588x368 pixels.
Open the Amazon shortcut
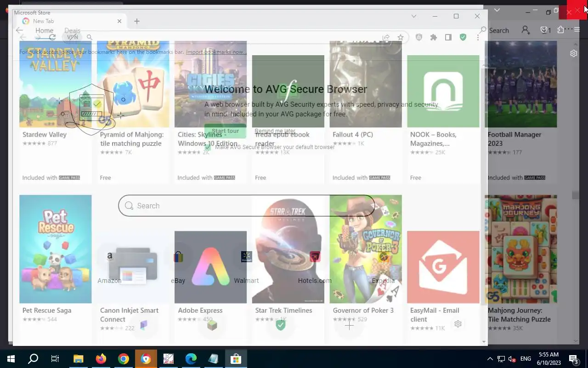pyautogui.click(x=109, y=264)
